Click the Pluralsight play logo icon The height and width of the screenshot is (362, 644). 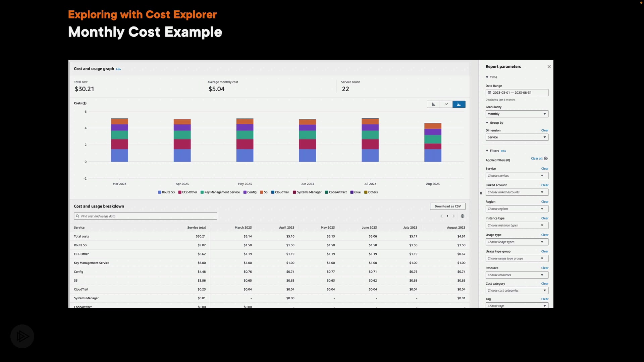coord(22,336)
